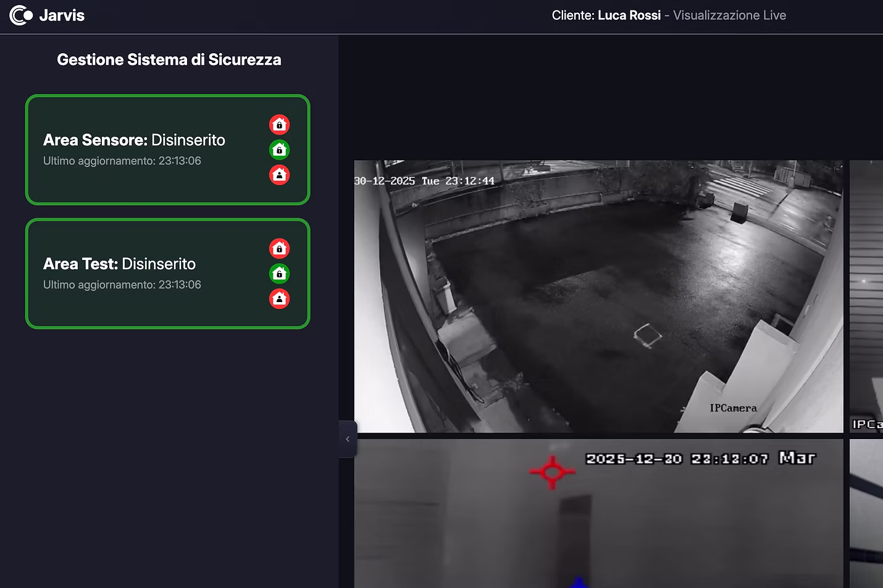Click the Gestione Sistema di Sicurezza heading
883x588 pixels.
point(169,60)
